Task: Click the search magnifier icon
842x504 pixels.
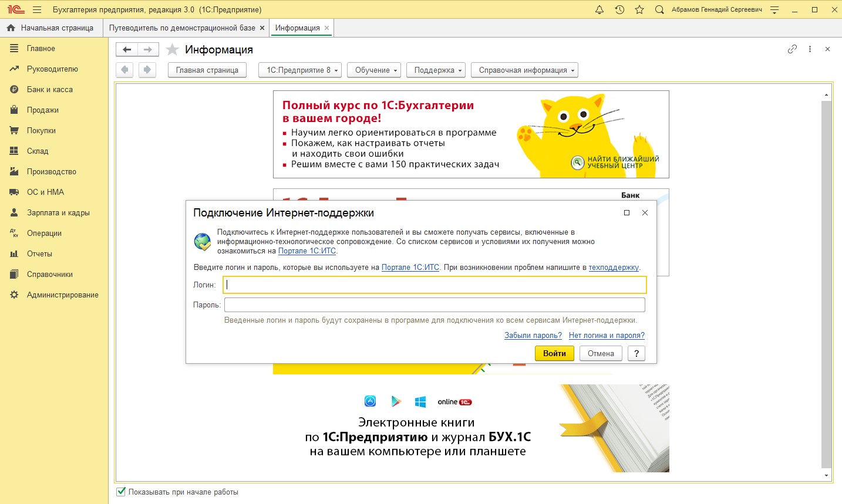Action: click(659, 9)
